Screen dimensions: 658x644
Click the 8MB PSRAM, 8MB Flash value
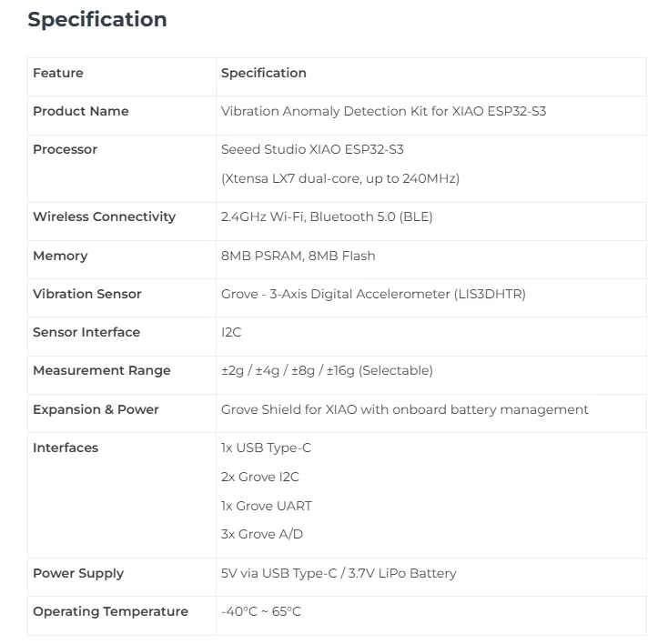298,256
